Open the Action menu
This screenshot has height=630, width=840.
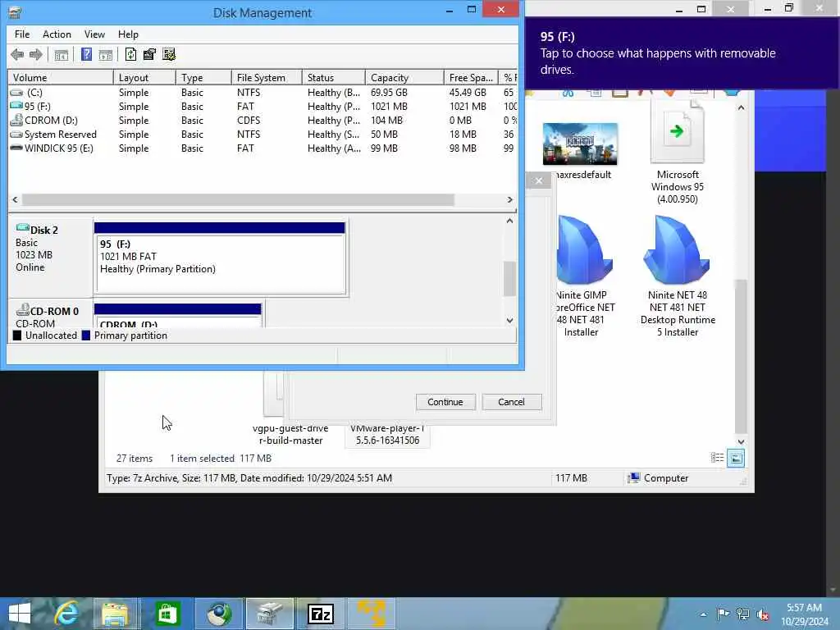point(57,34)
